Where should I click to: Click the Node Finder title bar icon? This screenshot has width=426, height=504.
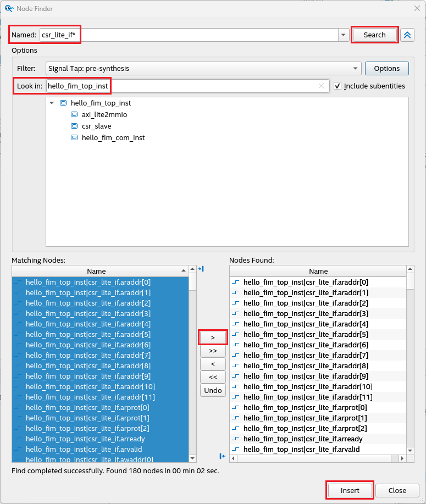[x=9, y=8]
